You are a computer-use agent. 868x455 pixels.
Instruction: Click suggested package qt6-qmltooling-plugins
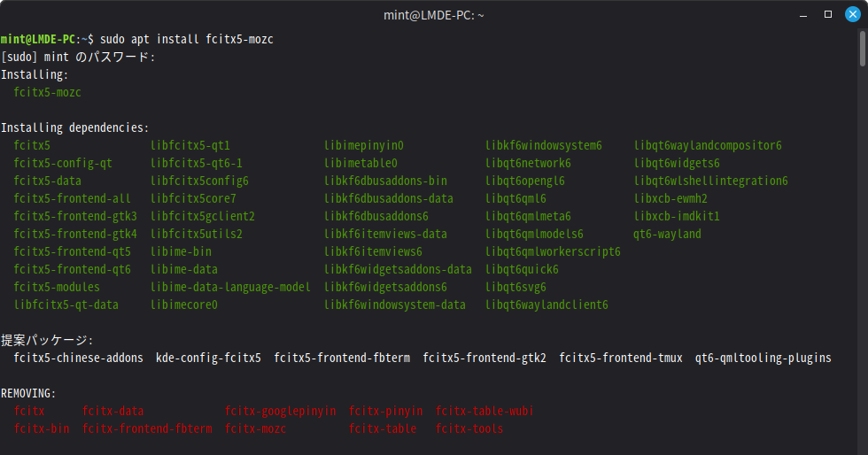click(763, 358)
